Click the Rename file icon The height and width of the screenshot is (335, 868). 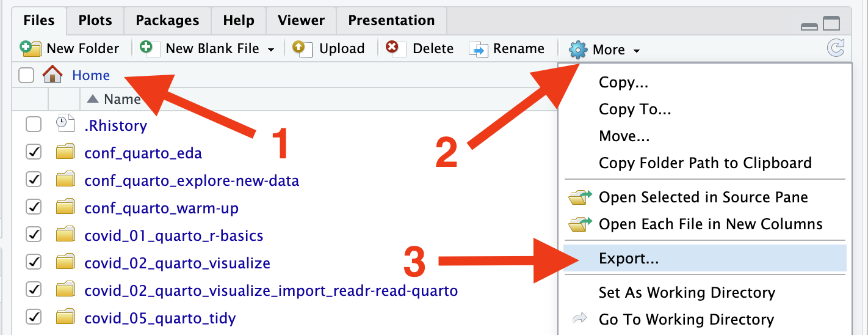pyautogui.click(x=478, y=49)
